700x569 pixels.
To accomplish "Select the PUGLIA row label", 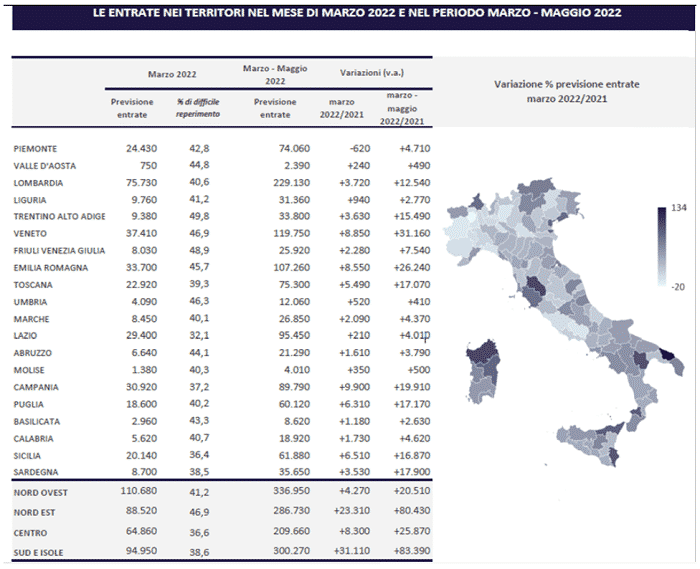I will pos(29,404).
